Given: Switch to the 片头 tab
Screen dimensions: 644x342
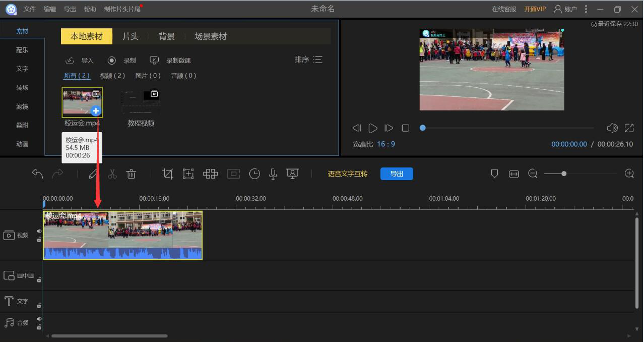Looking at the screenshot, I should tap(131, 36).
